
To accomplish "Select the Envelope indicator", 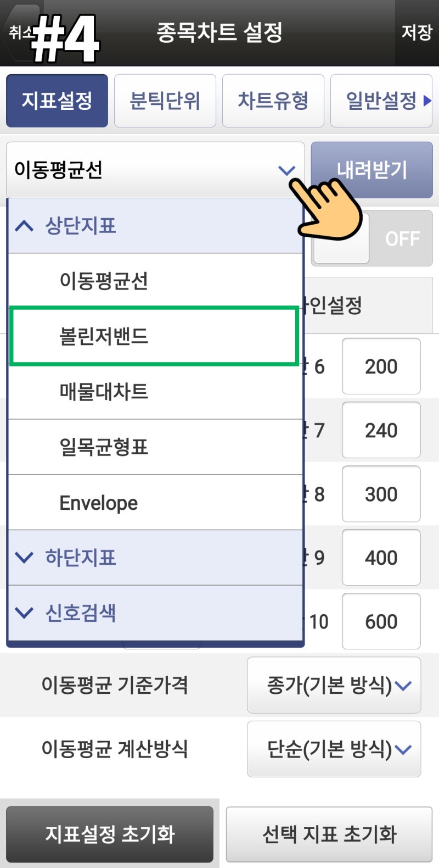I will tap(154, 502).
